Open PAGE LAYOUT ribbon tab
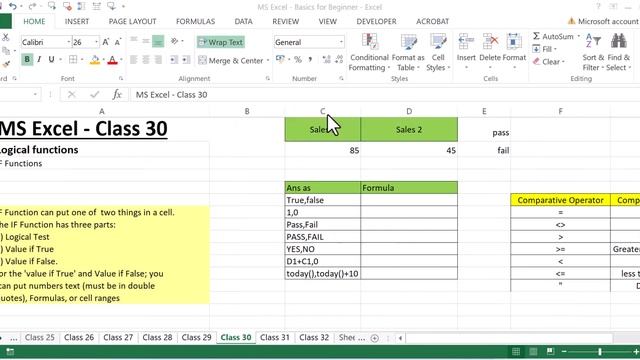640x360 pixels. click(x=132, y=21)
